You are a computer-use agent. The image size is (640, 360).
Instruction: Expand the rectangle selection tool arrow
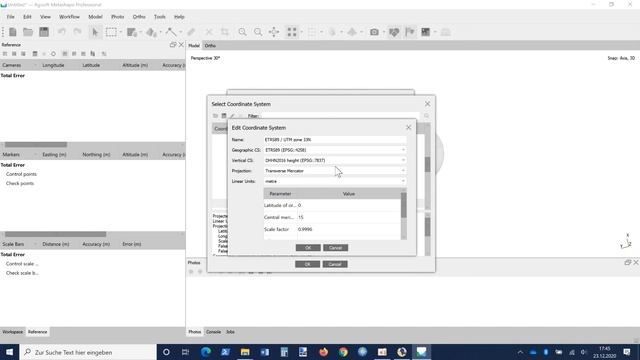pyautogui.click(x=120, y=32)
